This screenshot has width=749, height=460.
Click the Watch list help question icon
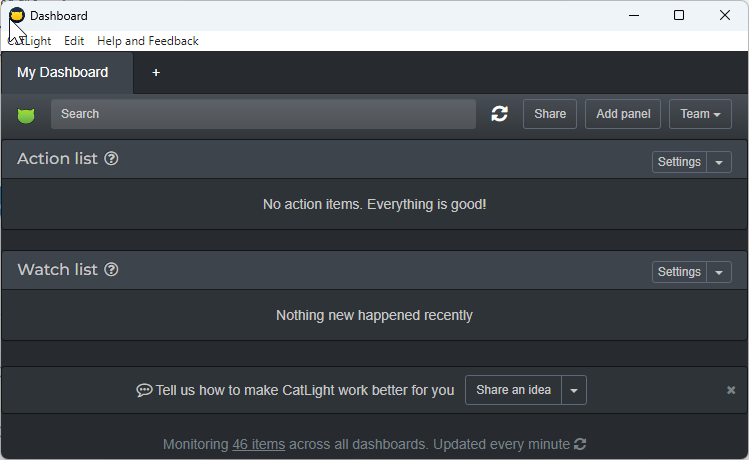coord(112,270)
